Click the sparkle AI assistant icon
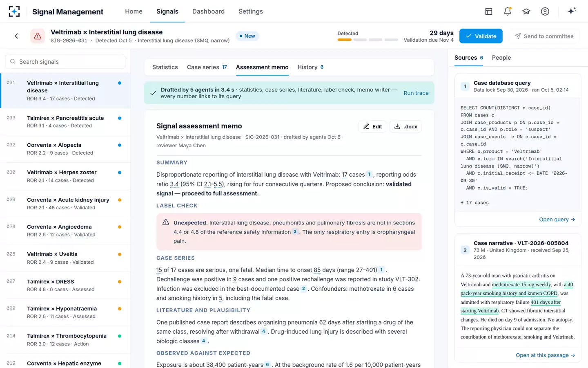Image resolution: width=588 pixels, height=368 pixels. pos(572,11)
